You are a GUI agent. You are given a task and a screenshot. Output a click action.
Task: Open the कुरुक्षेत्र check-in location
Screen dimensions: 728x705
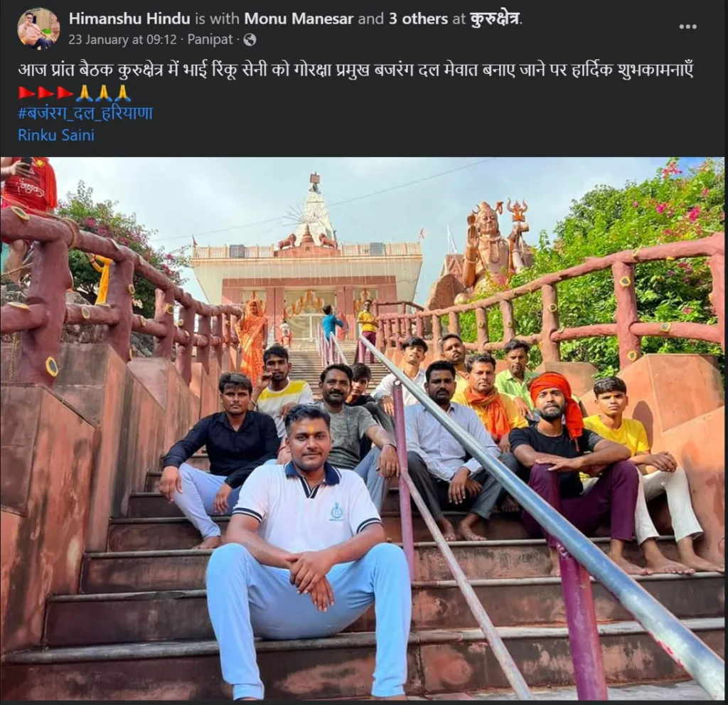(494, 19)
